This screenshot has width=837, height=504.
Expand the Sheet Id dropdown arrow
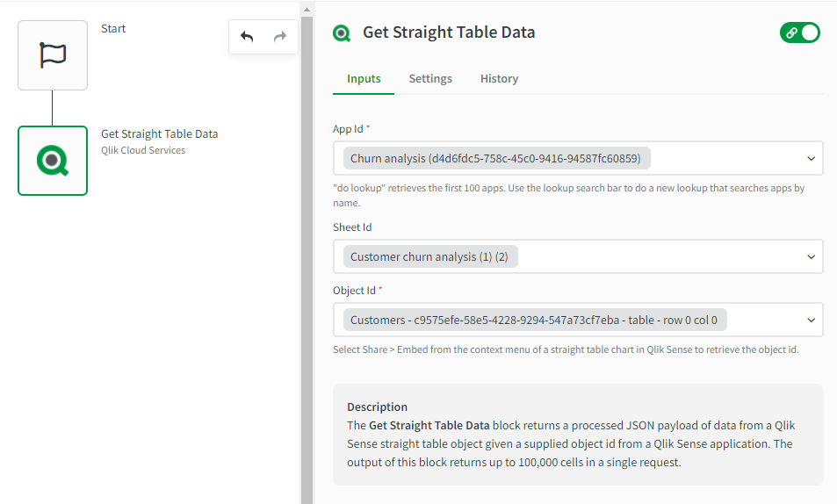pyautogui.click(x=811, y=257)
